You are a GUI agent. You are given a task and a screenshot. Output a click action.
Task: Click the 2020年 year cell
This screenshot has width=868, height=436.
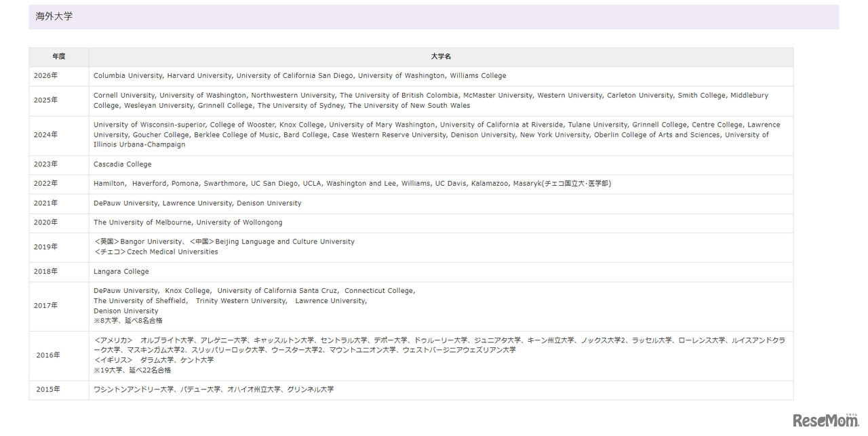(x=59, y=222)
